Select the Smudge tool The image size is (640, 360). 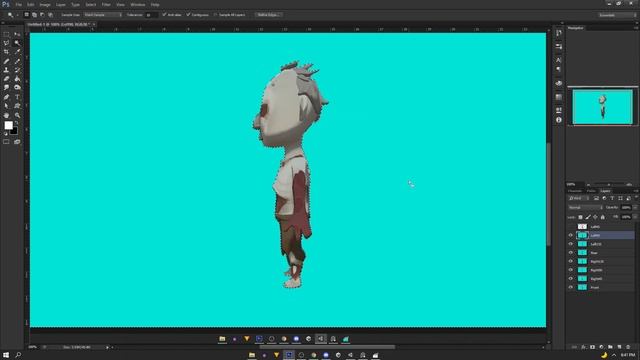click(x=6, y=88)
